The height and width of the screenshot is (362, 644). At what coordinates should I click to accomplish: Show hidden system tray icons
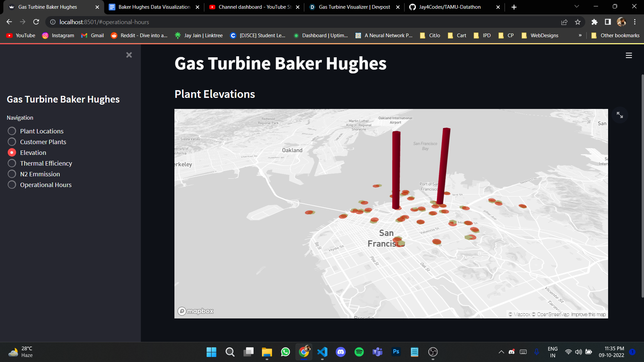(x=501, y=352)
